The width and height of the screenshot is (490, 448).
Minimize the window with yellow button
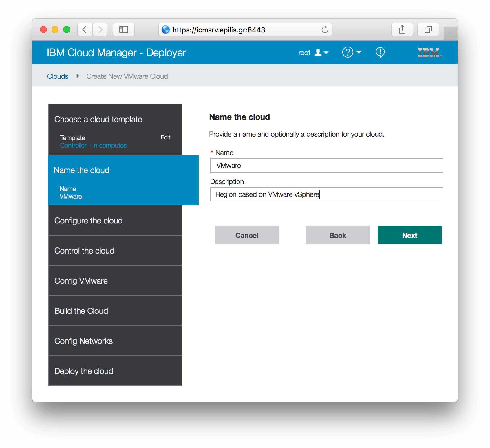55,30
